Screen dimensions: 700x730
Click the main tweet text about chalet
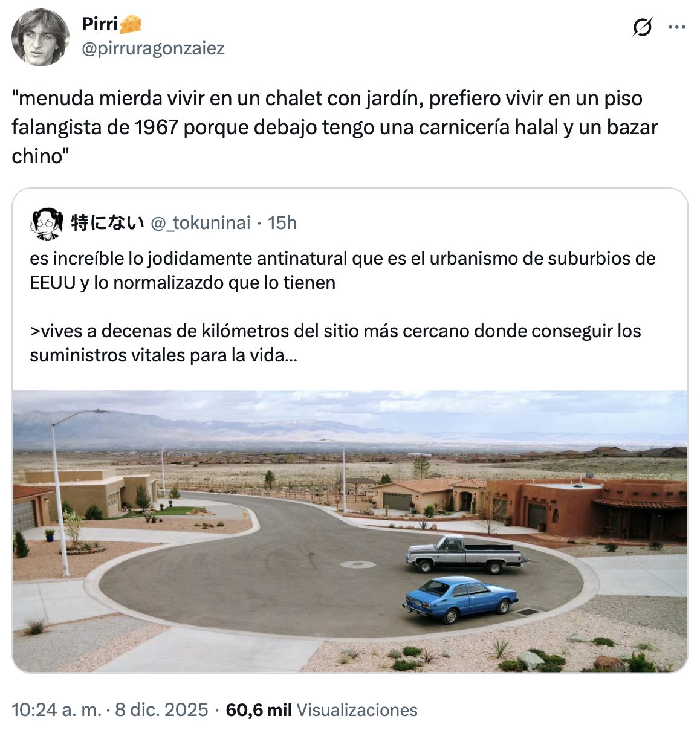coord(334,127)
